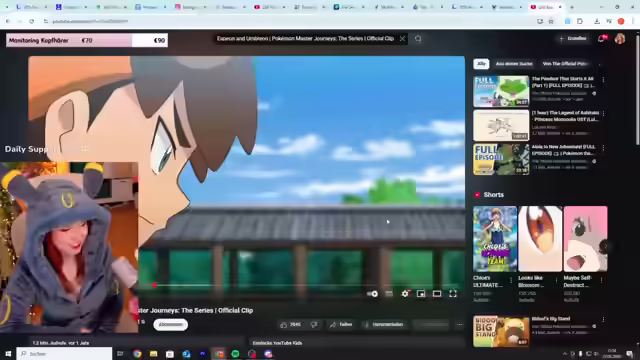The image size is (640, 360).
Task: Click the Teilen share button
Action: 341,325
